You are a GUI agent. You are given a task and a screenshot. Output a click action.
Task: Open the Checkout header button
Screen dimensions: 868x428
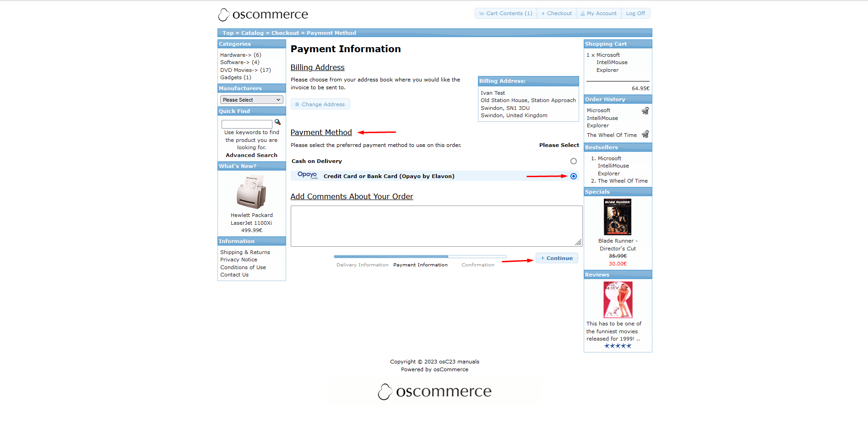pos(556,13)
